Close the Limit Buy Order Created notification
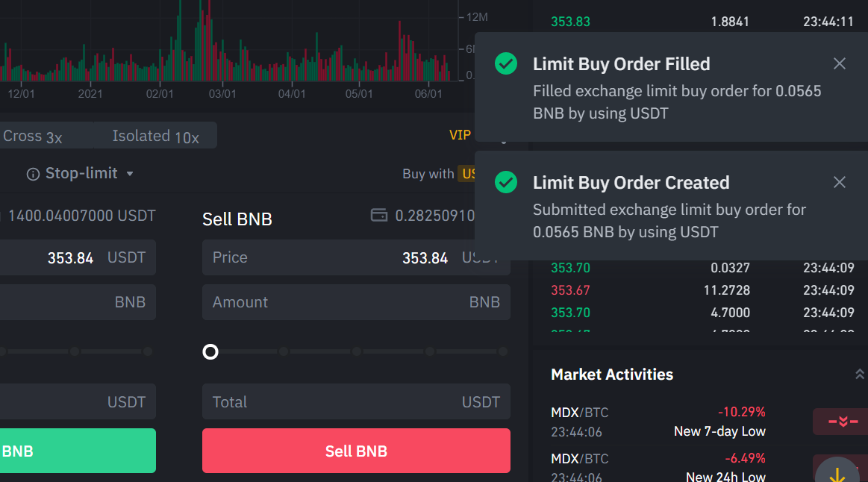The width and height of the screenshot is (868, 482). (x=840, y=182)
